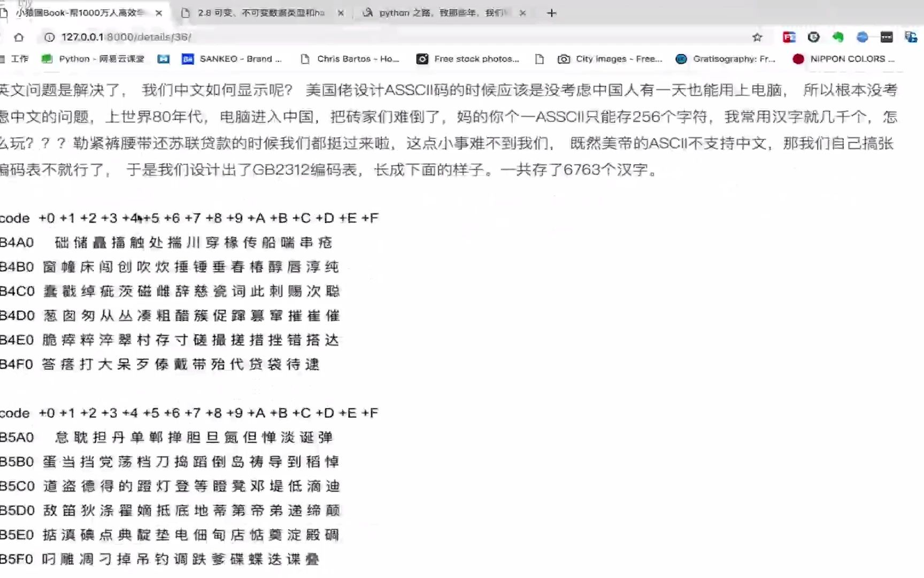Open the blue icon-only bookmark after 网易云课堂
This screenshot has width=924, height=578.
pos(164,59)
